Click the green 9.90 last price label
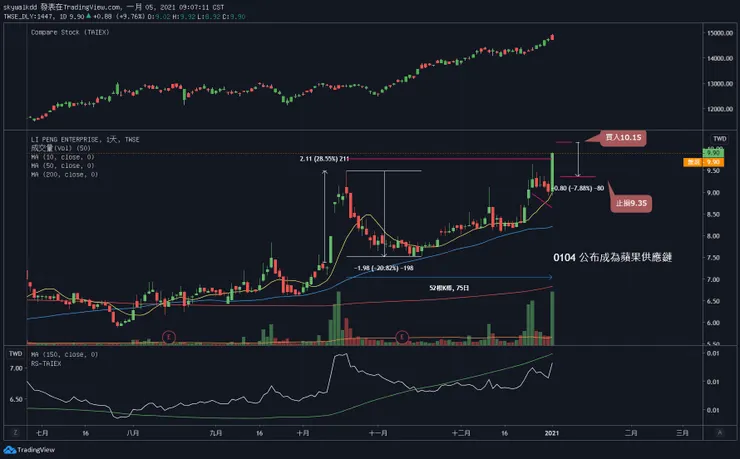The width and height of the screenshot is (740, 459). 713,153
